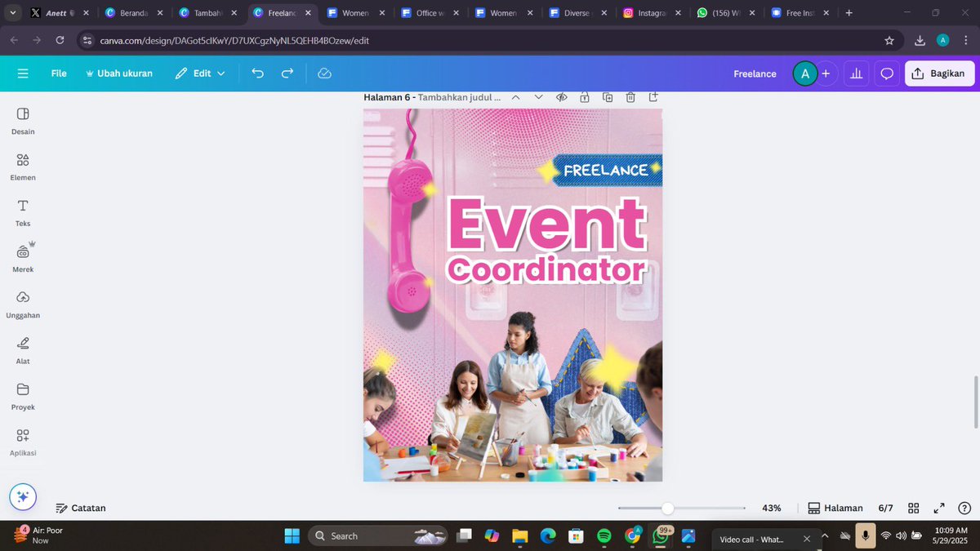Open the Freelance project settings
This screenshot has height=551, width=980.
754,73
